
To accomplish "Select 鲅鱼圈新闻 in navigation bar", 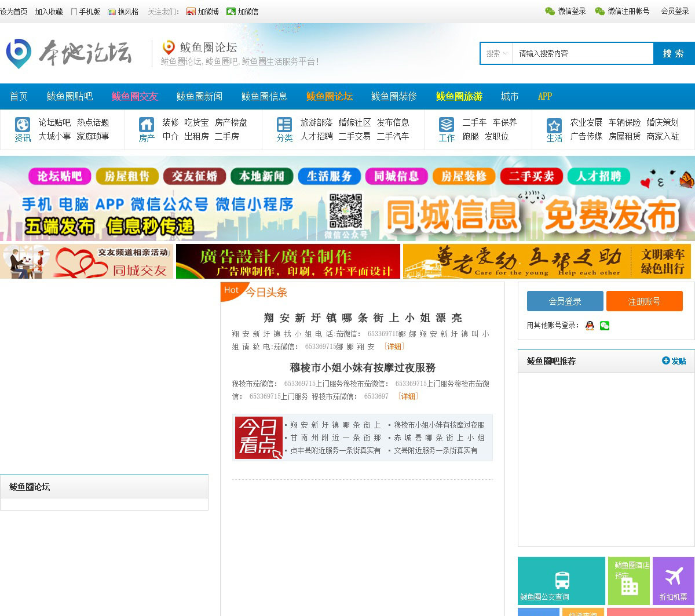I will point(199,96).
